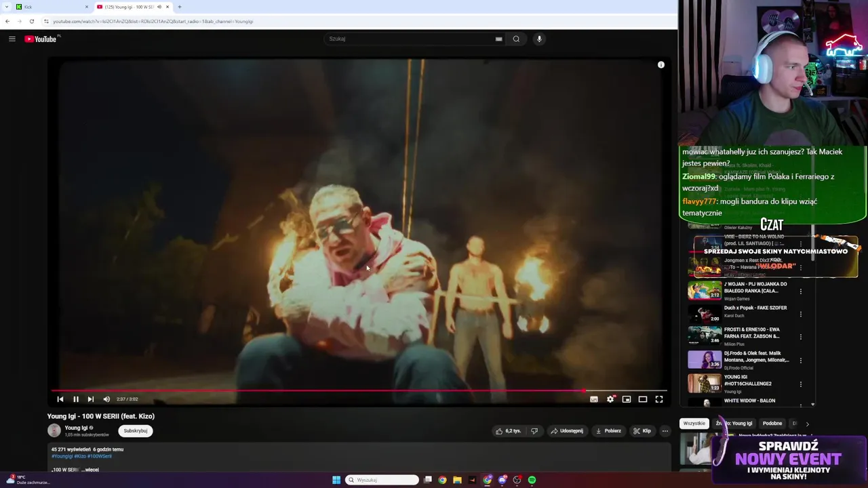Image resolution: width=868 pixels, height=488 pixels.
Task: Play YOUNG IGI #HOT16CHALLENGE2 thumbnail
Action: tap(705, 384)
